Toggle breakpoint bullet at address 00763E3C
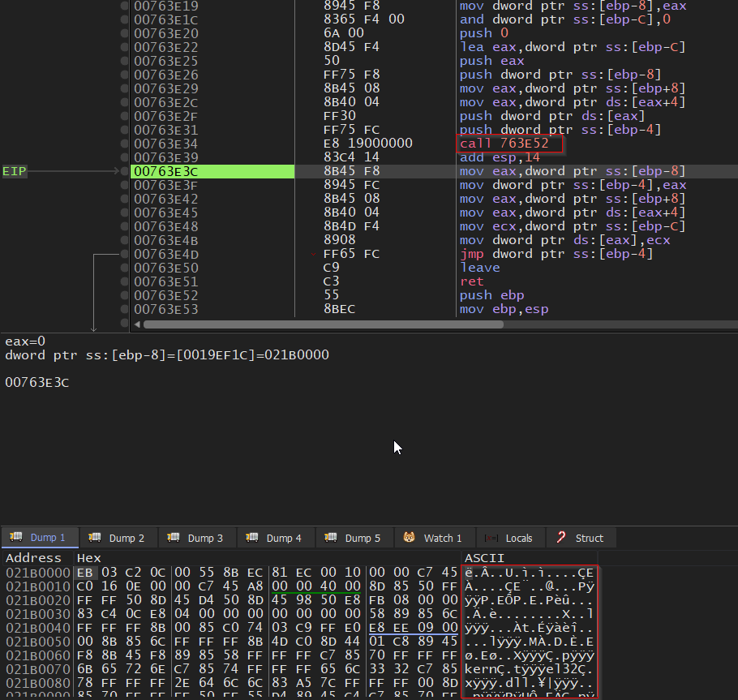Viewport: 738px width, 700px height. tap(124, 171)
